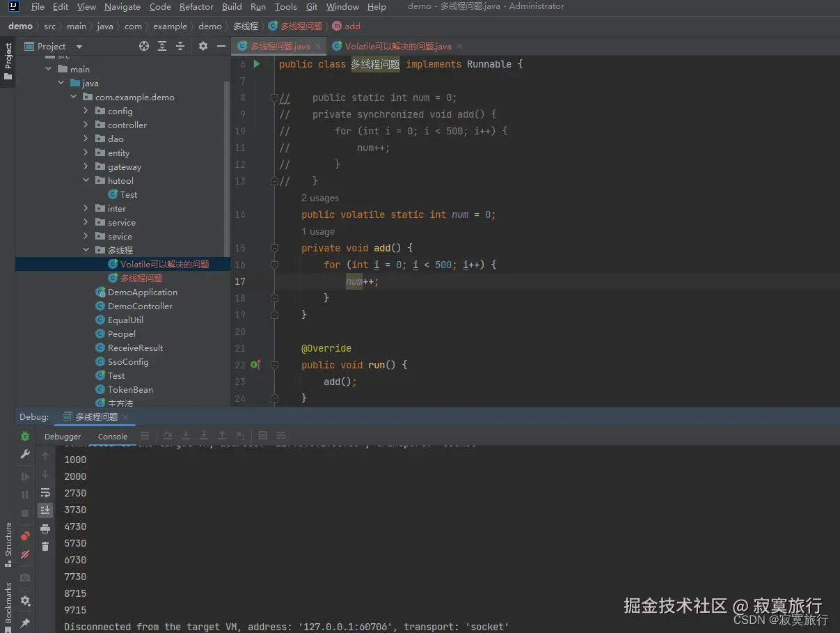Click the '2 usages' hint above line 14

click(x=320, y=198)
